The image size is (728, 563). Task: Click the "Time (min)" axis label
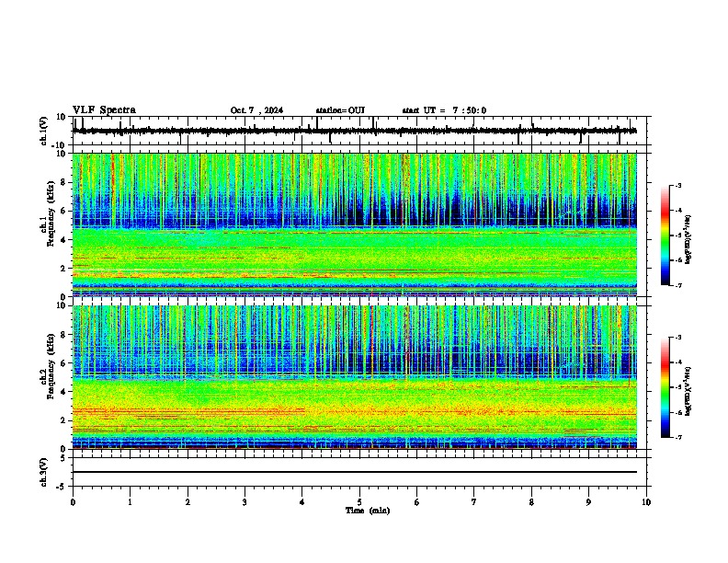coord(368,511)
